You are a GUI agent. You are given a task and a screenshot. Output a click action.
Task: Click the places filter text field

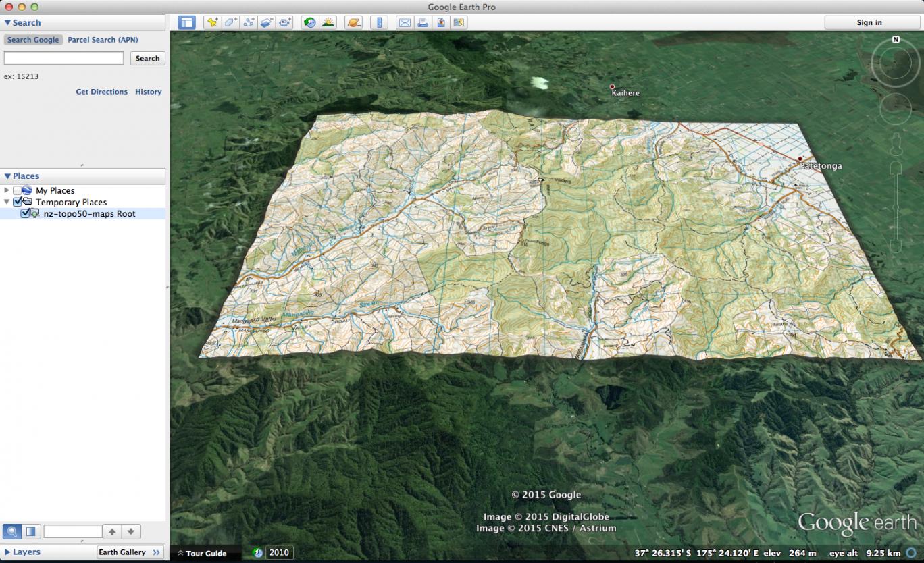73,531
